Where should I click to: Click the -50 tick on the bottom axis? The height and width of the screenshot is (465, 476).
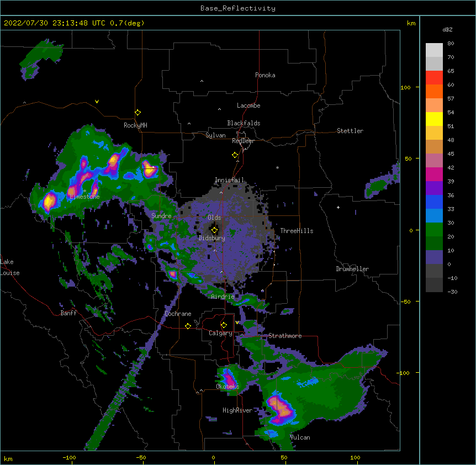point(141,457)
